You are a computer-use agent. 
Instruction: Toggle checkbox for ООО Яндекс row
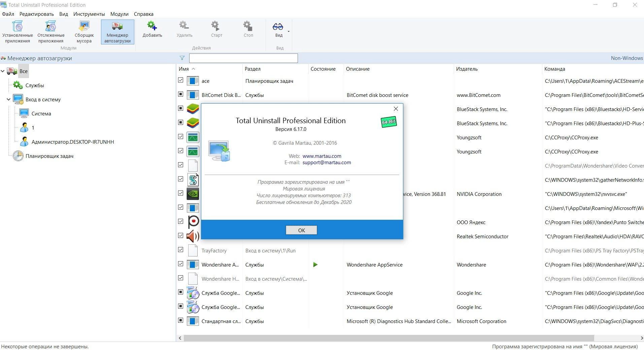(x=181, y=221)
